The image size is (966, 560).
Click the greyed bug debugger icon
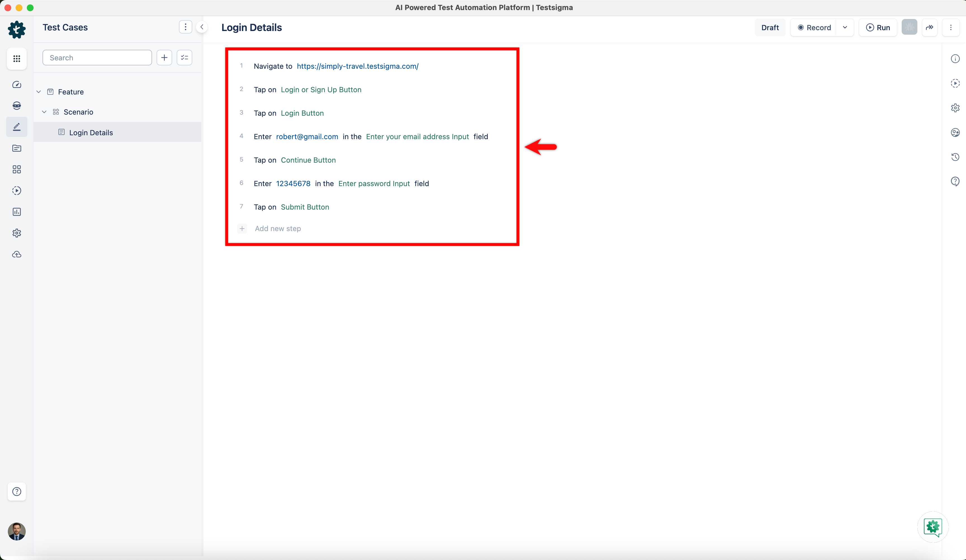[x=909, y=27]
